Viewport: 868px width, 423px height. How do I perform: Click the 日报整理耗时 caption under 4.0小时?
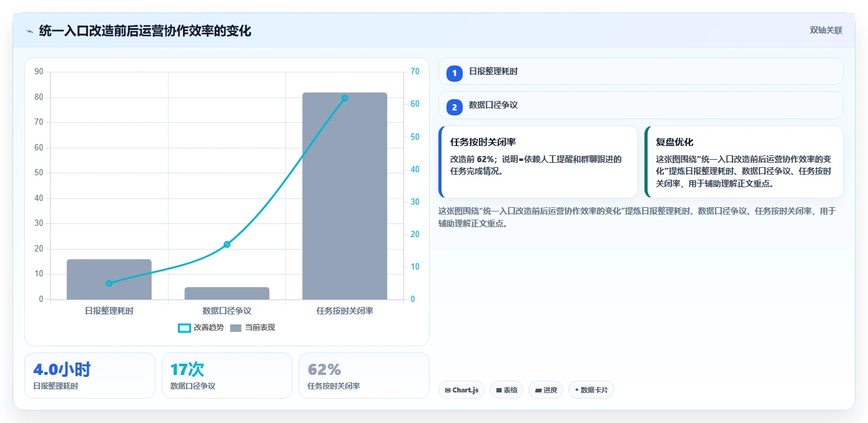[56, 386]
